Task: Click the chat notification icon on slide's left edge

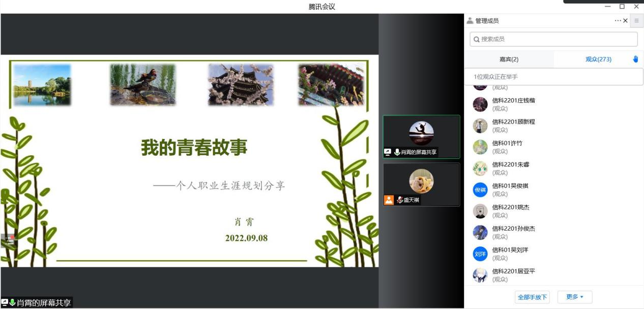Action: coord(8,240)
